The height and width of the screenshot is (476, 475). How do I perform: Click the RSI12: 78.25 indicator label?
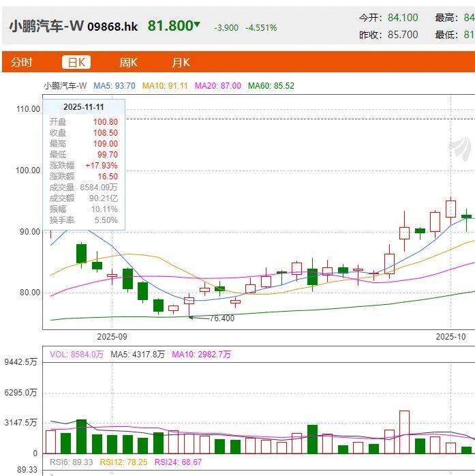pos(123,462)
